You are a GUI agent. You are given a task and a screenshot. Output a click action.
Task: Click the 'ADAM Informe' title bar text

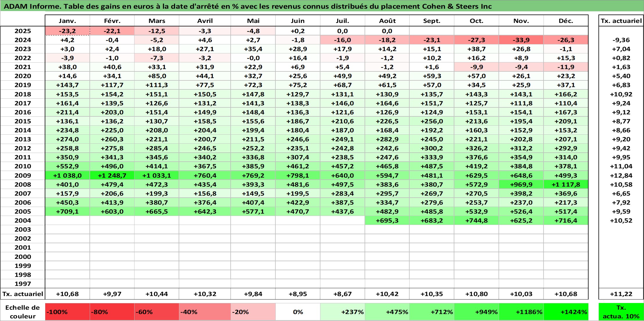[x=247, y=6]
